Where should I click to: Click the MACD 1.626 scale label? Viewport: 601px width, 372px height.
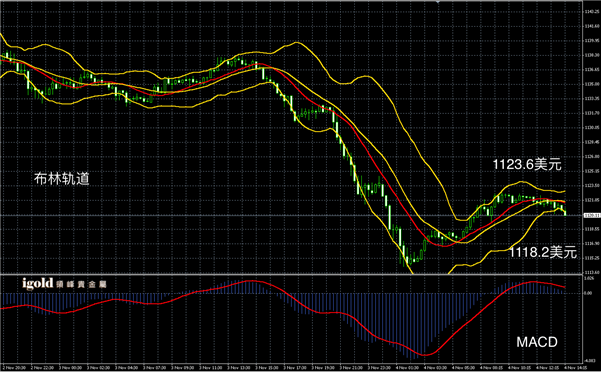(x=588, y=279)
